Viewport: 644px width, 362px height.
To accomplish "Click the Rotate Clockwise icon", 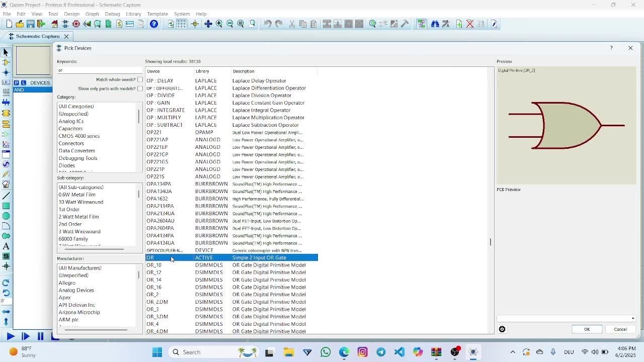I will (x=6, y=283).
